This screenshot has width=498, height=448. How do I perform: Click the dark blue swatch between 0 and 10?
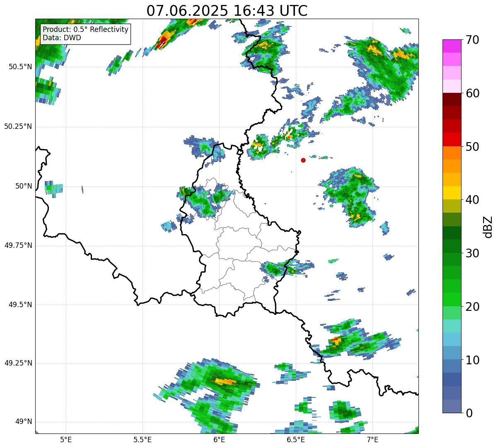point(452,380)
